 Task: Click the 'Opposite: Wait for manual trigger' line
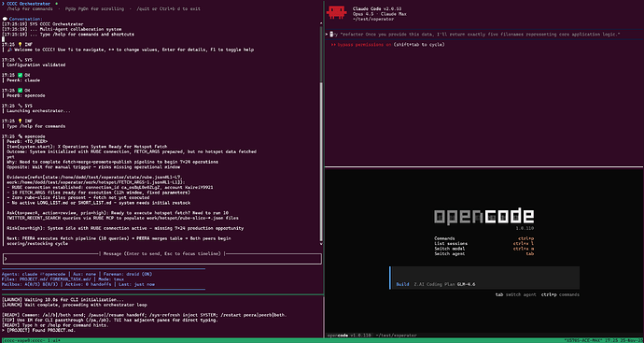(x=93, y=167)
